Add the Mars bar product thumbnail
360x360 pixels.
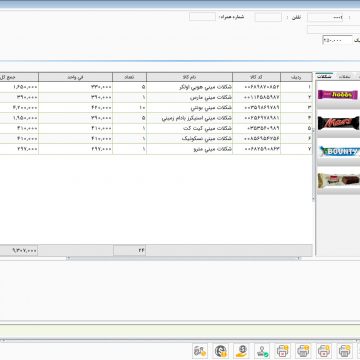pyautogui.click(x=338, y=123)
